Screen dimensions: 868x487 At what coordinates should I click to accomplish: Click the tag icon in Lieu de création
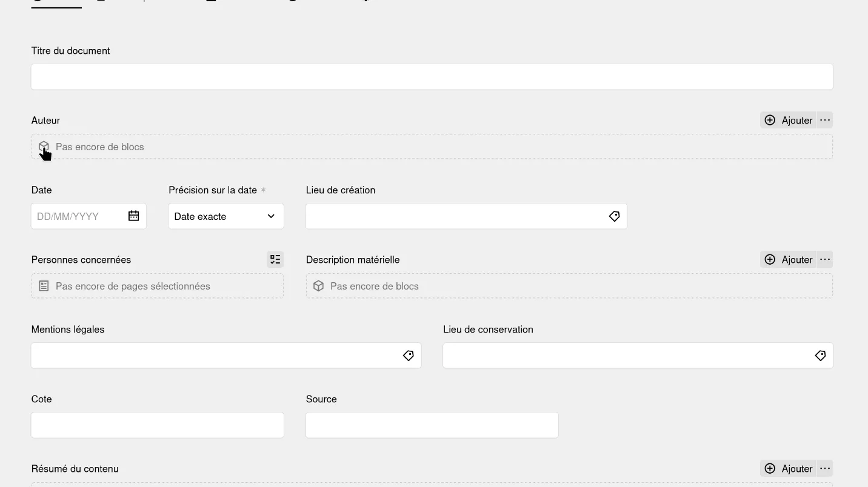coord(614,216)
